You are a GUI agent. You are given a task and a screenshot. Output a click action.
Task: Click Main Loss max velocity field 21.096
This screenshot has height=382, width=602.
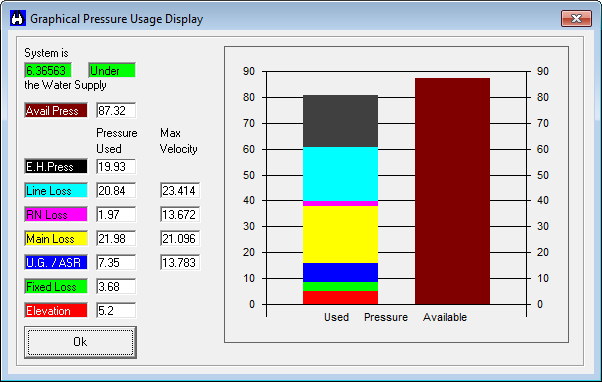point(180,238)
